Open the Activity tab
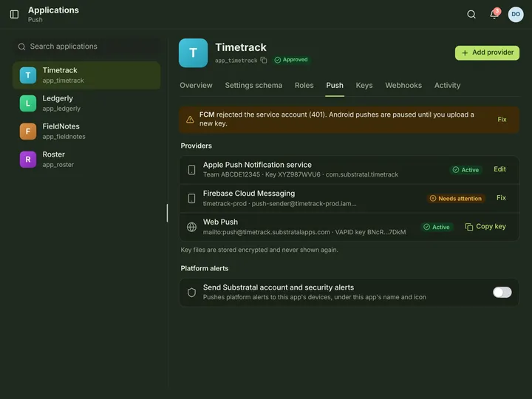This screenshot has height=399, width=532. pyautogui.click(x=447, y=86)
